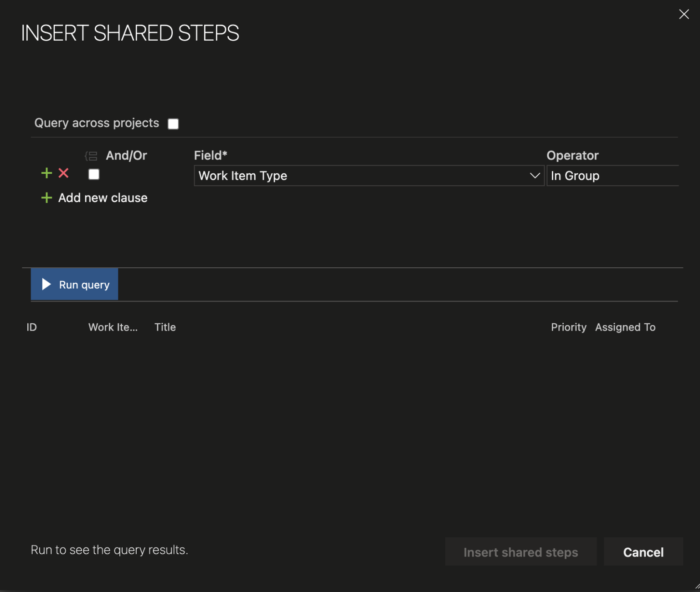Close the Insert Shared Steps dialog
Image resolution: width=700 pixels, height=592 pixels.
[x=684, y=14]
